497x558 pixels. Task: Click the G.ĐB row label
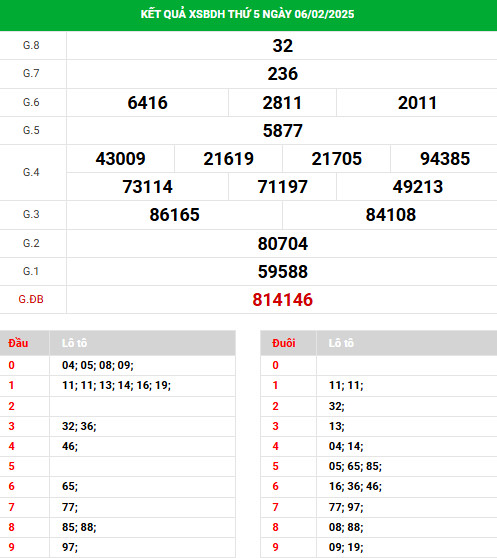31,299
